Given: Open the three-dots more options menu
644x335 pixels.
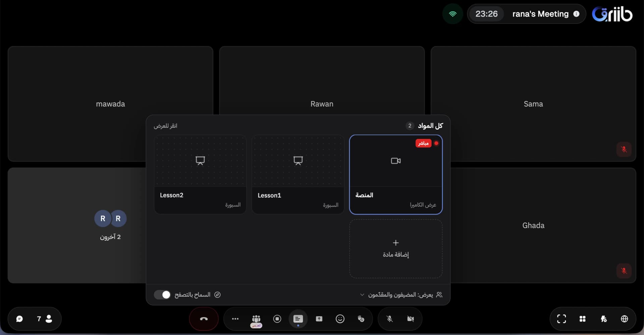Looking at the screenshot, I should click(235, 319).
